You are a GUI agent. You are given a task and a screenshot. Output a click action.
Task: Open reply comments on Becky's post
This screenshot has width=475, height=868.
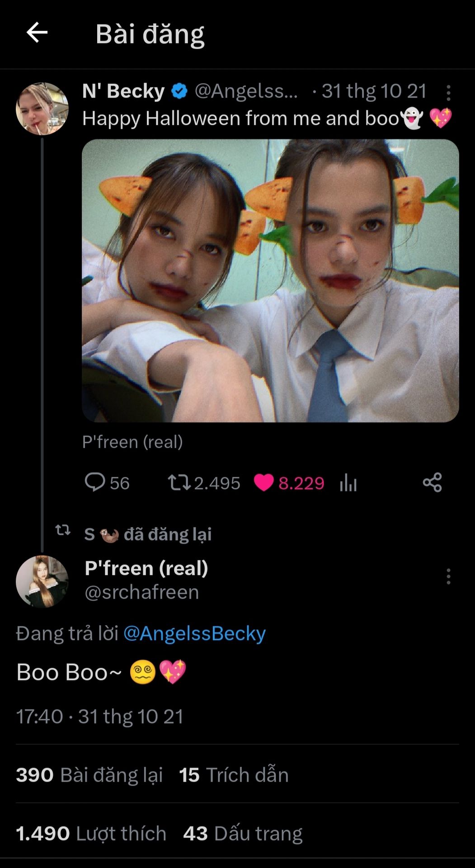(95, 482)
